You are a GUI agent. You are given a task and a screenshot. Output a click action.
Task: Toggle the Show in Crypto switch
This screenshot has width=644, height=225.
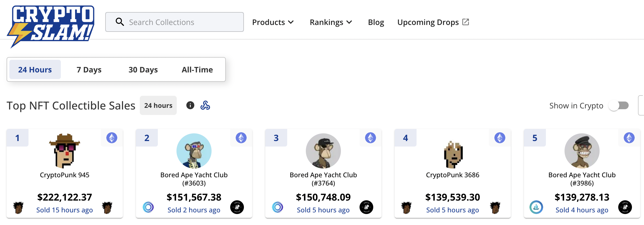point(619,106)
